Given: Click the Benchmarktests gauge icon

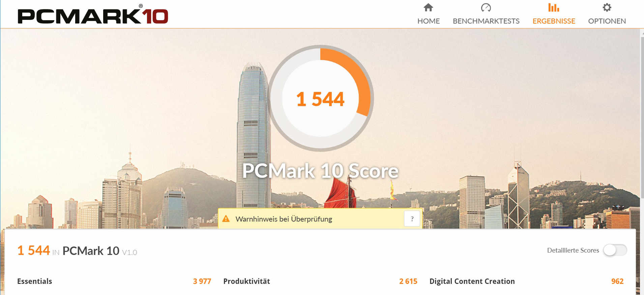Looking at the screenshot, I should click(x=486, y=7).
